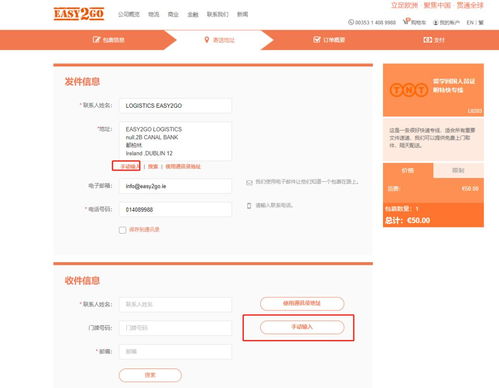Click the recipient 邮编 postcode field
The image size is (499, 388).
[x=175, y=351]
